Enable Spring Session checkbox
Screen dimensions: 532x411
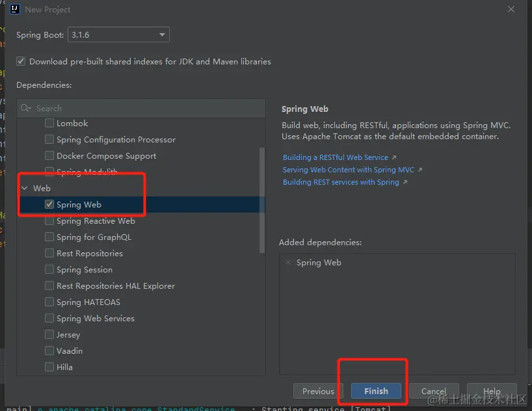[x=49, y=269]
